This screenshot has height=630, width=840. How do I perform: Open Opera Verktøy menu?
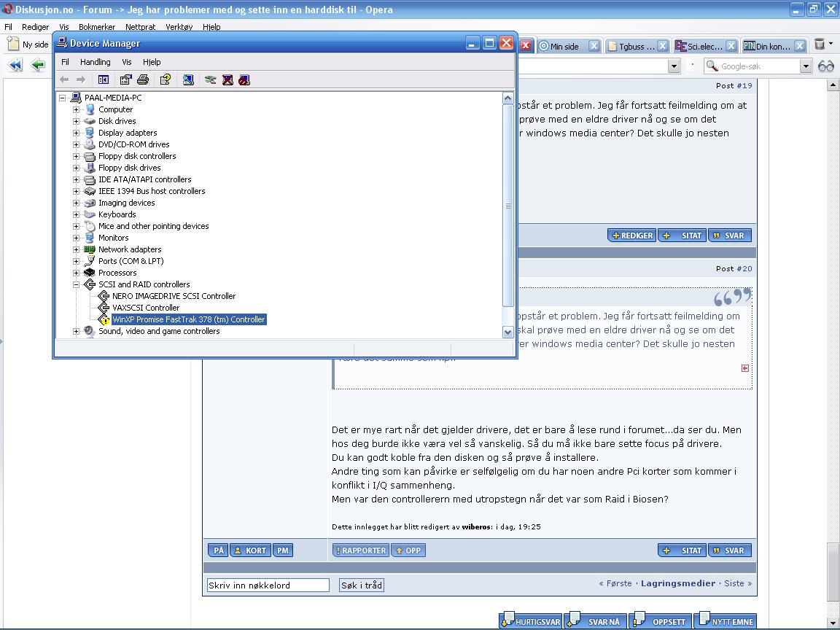179,27
